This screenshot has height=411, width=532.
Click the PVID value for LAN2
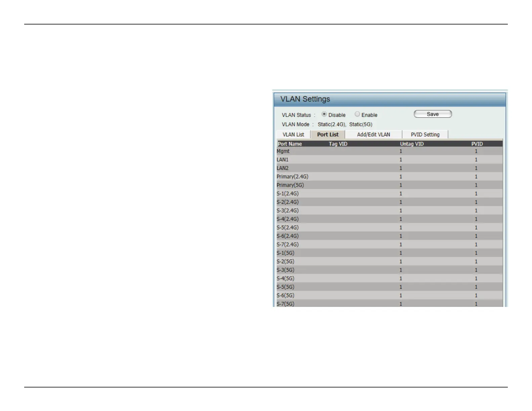[476, 168]
